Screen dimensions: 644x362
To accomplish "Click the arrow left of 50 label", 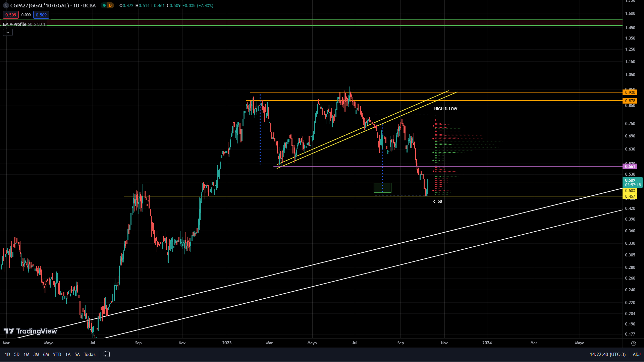I will click(x=434, y=201).
